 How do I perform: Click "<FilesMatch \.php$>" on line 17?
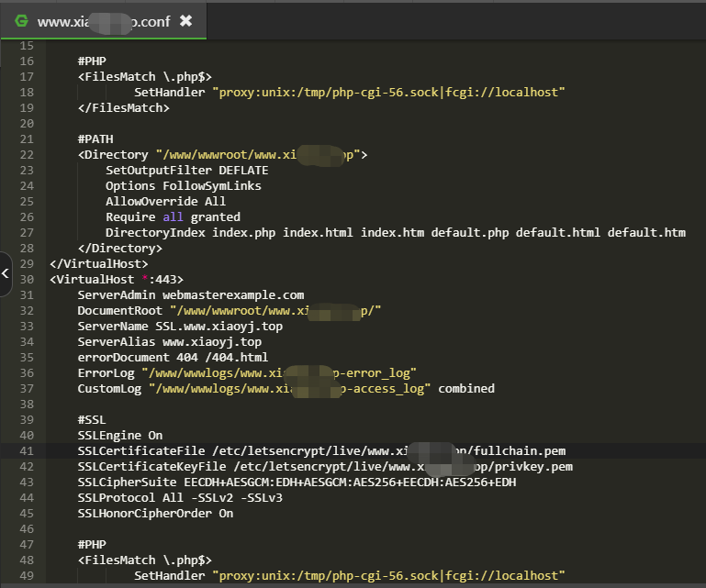(x=144, y=77)
